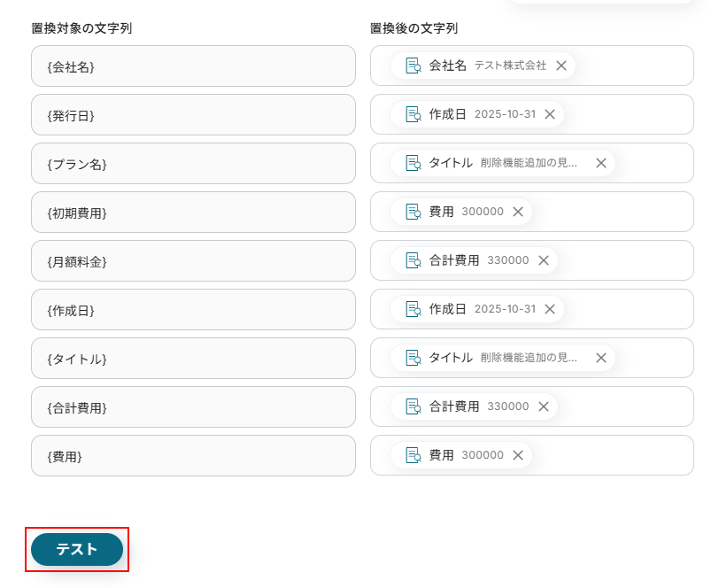Remove the 会社名 chip with its X icon
The height and width of the screenshot is (588, 719).
[561, 66]
